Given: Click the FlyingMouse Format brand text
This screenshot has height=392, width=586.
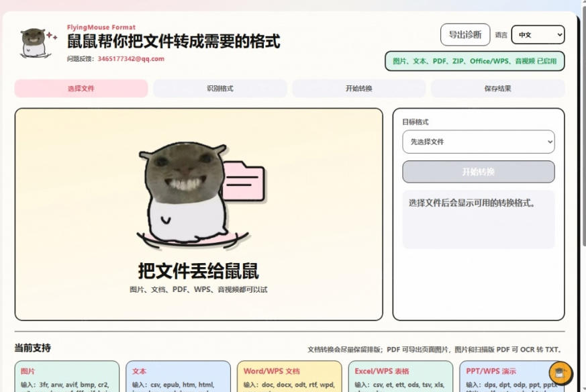Looking at the screenshot, I should tap(101, 28).
